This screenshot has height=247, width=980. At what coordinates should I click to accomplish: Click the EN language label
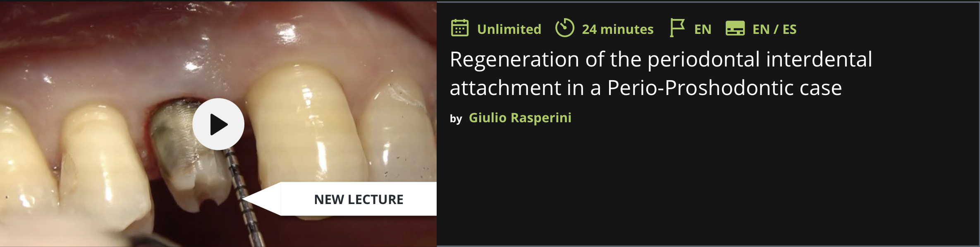coord(703,29)
